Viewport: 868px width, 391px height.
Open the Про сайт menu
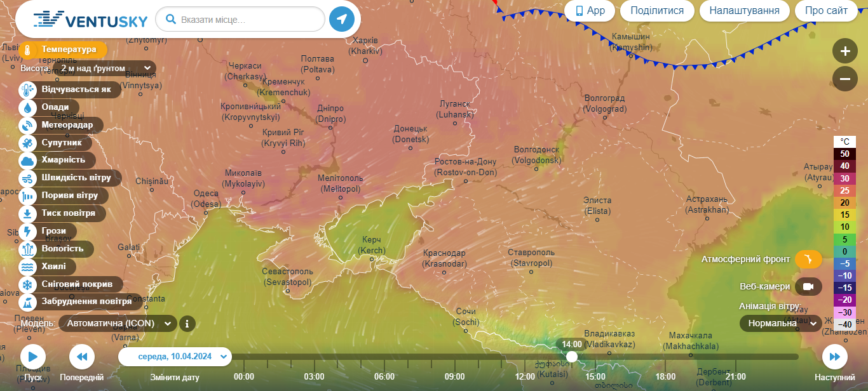826,11
